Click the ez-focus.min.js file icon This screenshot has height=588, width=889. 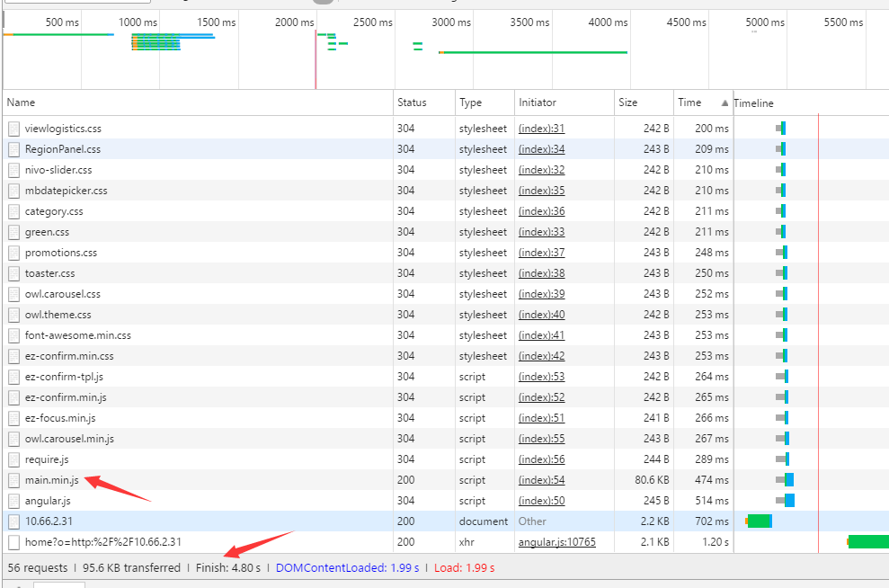[14, 418]
